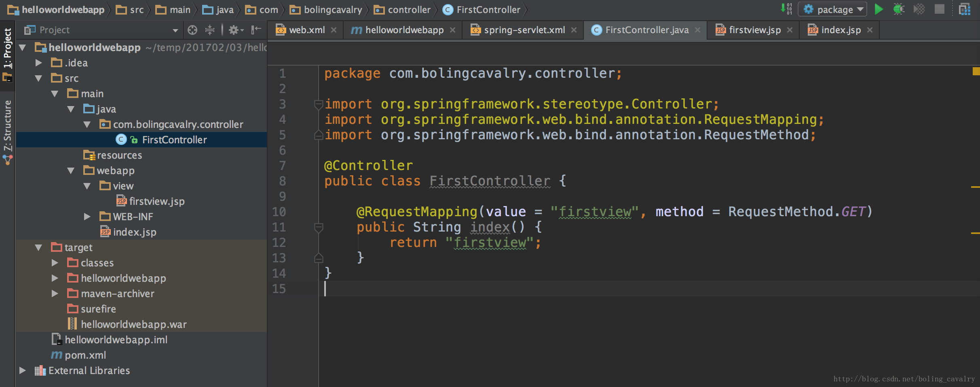The width and height of the screenshot is (980, 387).
Task: Open Project Structure icon in toolbar
Action: pyautogui.click(x=965, y=9)
